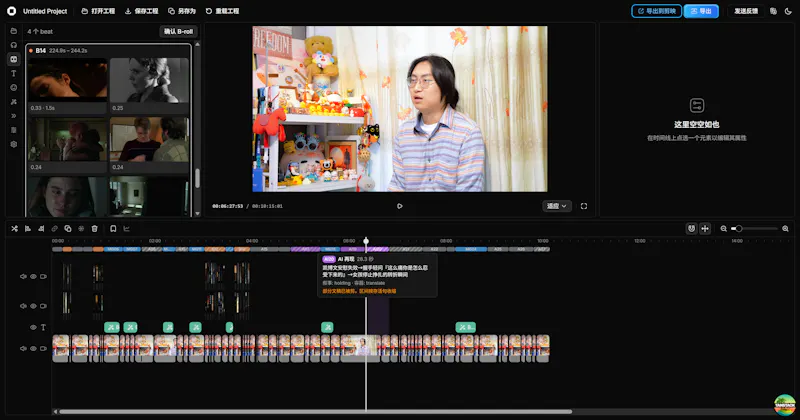Image resolution: width=800 pixels, height=420 pixels.
Task: Click 打开工程 open project in top menu
Action: pos(98,11)
